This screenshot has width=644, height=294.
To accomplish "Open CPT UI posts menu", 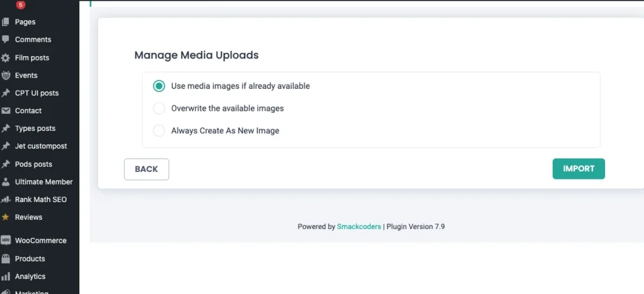I will pyautogui.click(x=36, y=93).
